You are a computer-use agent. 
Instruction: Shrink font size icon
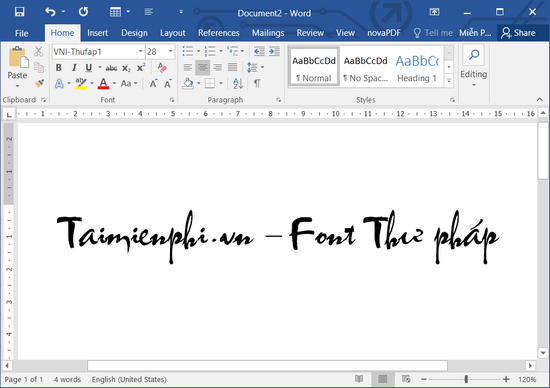168,83
